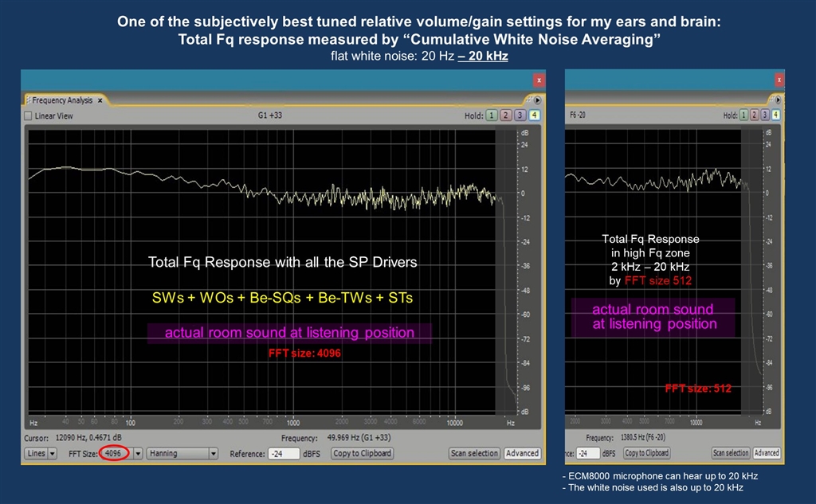Click Scan selection in left window

[x=474, y=454]
